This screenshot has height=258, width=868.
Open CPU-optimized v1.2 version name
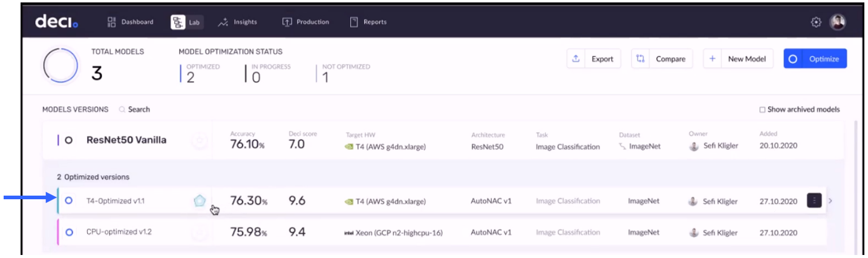coord(119,232)
